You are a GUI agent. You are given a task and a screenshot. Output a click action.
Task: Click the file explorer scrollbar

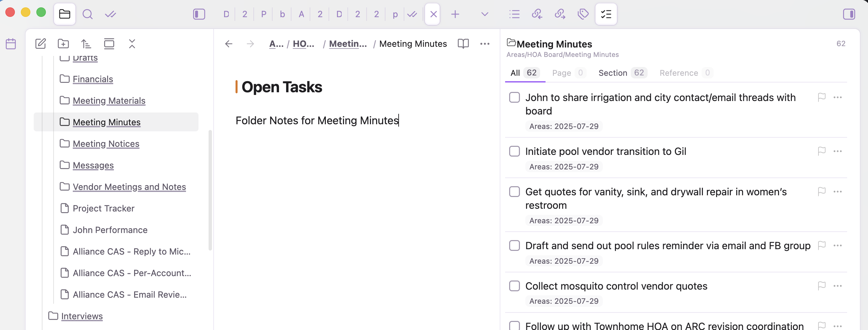[x=210, y=190]
